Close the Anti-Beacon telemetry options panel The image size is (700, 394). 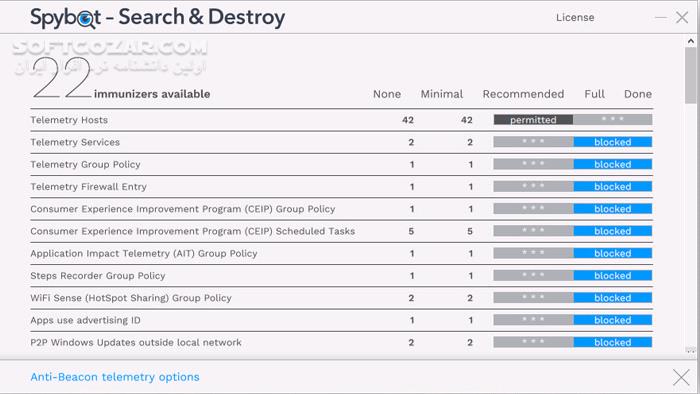point(681,377)
